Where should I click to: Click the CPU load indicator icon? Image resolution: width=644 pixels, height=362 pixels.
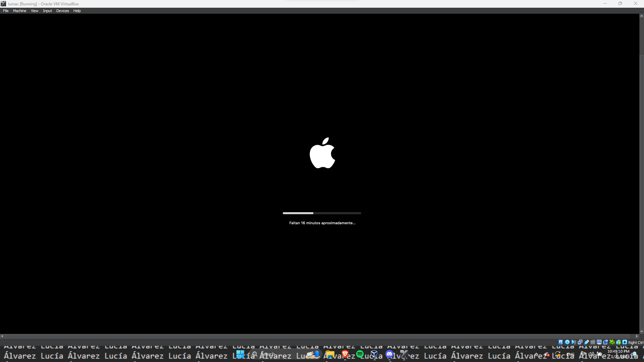(612, 342)
